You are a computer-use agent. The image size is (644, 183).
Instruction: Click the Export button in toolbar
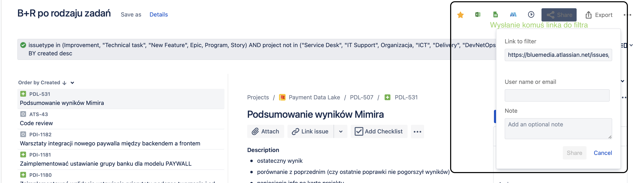[x=599, y=15]
